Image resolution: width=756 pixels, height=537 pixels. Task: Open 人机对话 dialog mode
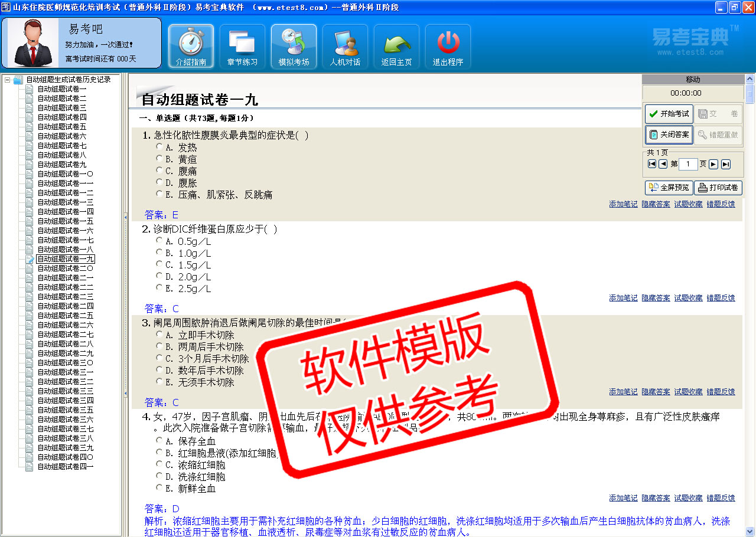345,47
